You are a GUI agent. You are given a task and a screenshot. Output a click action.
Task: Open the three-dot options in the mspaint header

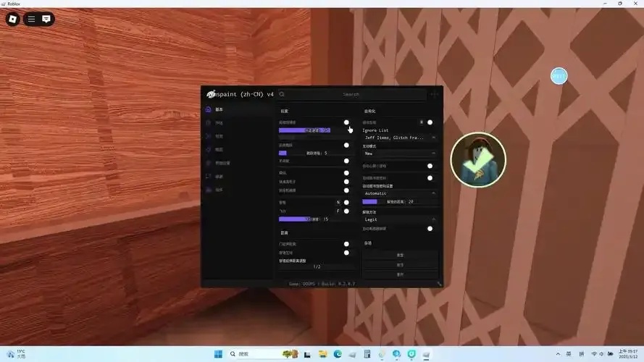434,94
